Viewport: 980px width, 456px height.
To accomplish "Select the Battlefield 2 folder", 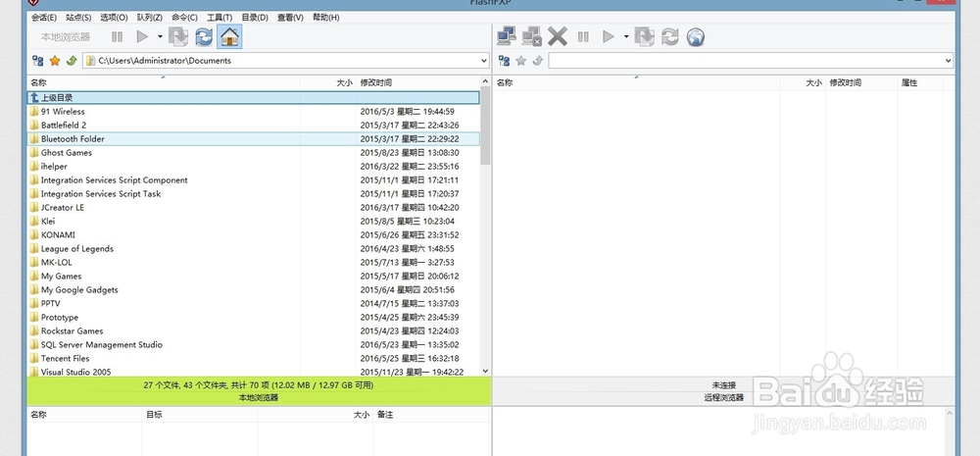I will coord(254,126).
